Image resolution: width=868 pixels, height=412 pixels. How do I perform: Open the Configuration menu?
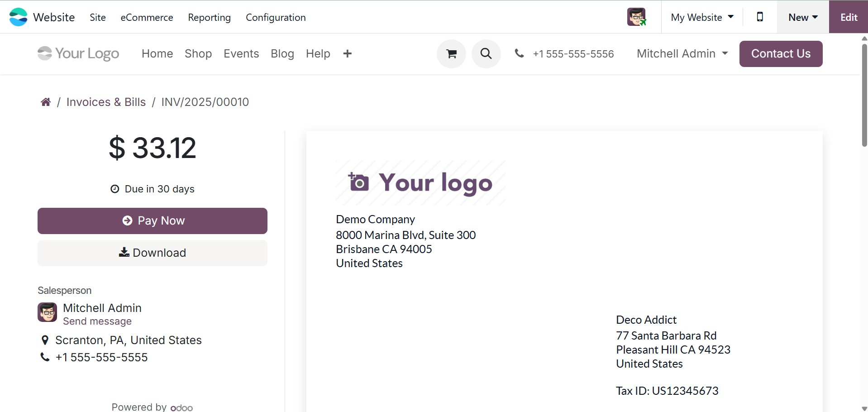click(x=276, y=17)
